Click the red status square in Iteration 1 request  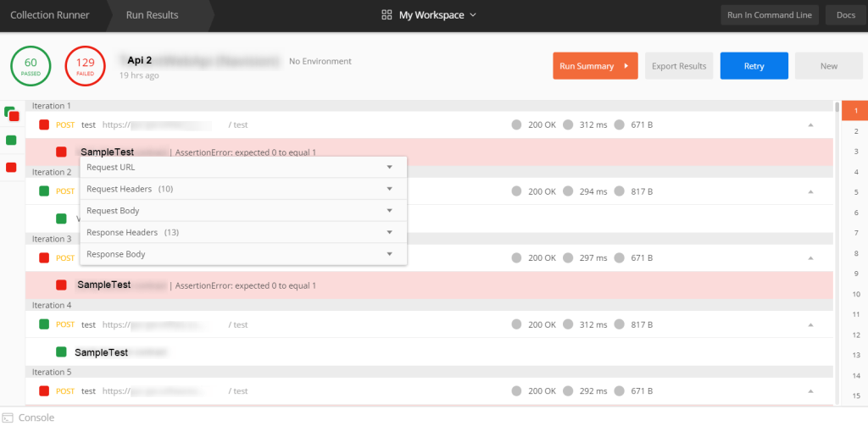pos(44,124)
